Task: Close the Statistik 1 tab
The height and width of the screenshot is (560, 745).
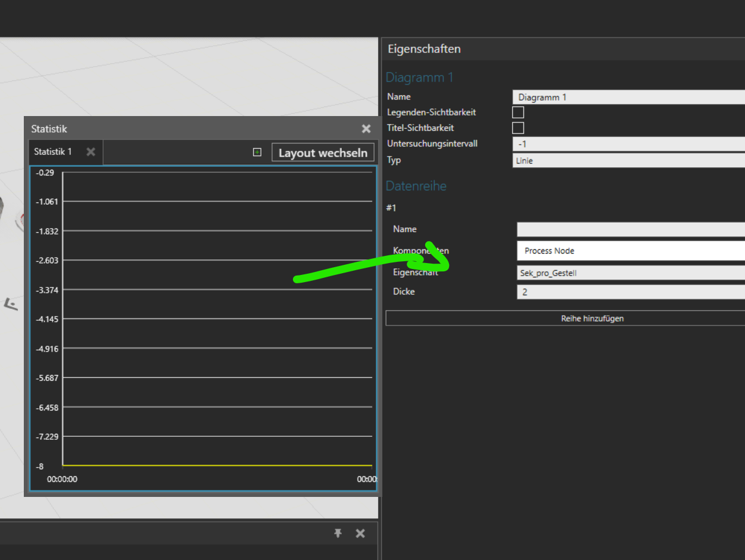Action: 91,152
